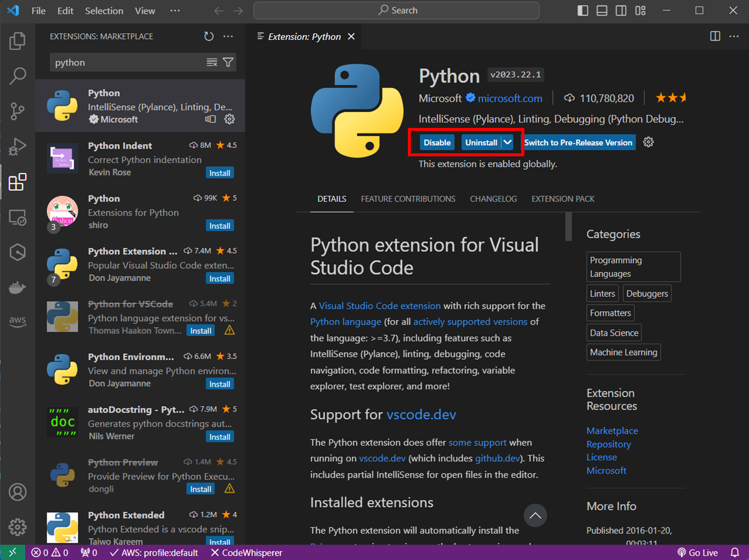
Task: Open the View menu
Action: (x=145, y=10)
